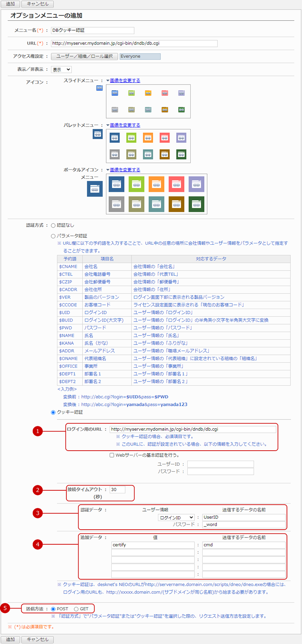The image size is (302, 644).
Task: Open the ログインID user info dropdown
Action: point(176,518)
